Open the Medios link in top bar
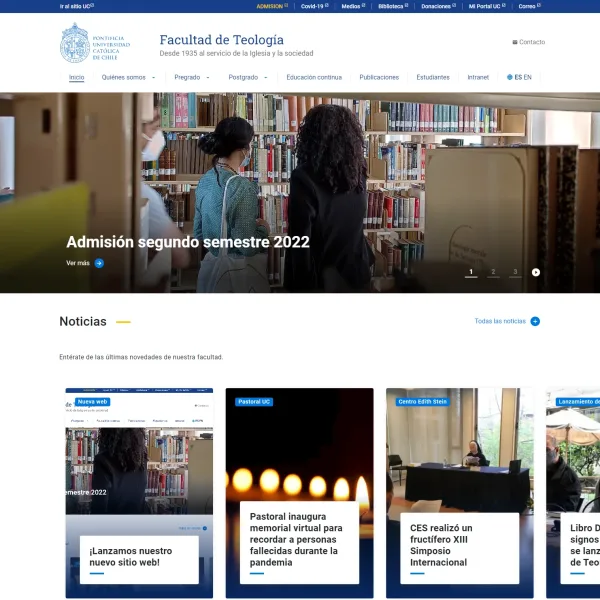This screenshot has width=600, height=600. click(353, 6)
